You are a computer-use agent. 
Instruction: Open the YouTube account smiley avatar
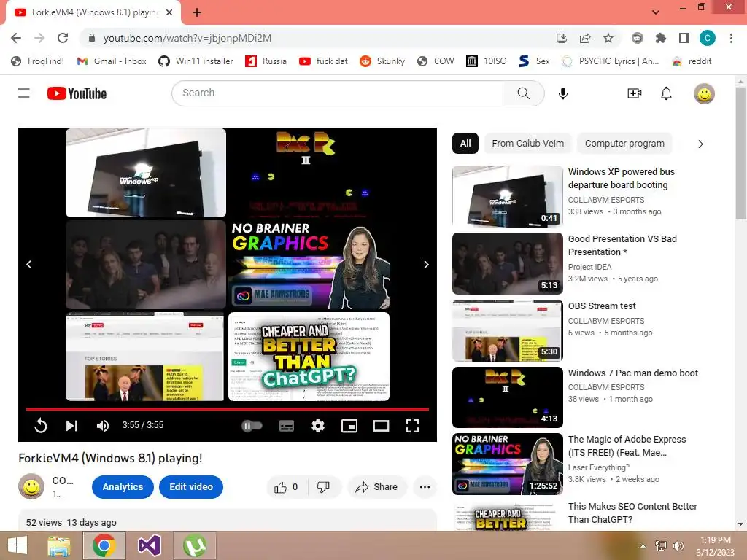point(704,93)
